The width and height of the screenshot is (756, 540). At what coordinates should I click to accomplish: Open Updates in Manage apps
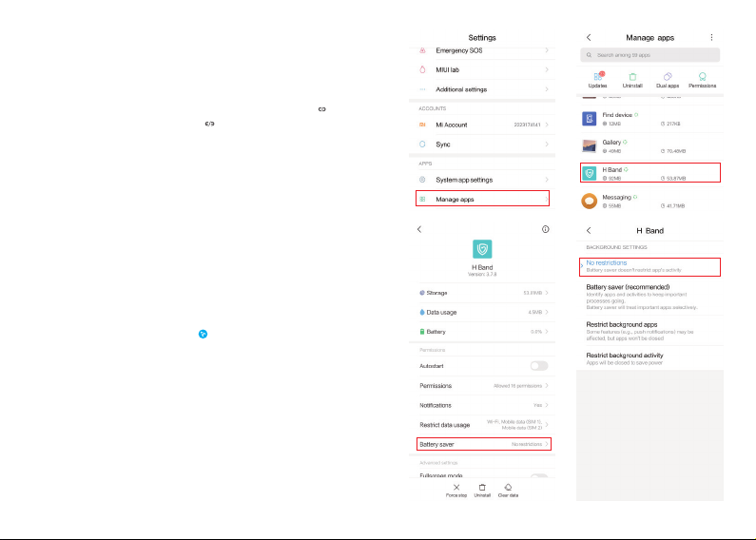click(597, 80)
